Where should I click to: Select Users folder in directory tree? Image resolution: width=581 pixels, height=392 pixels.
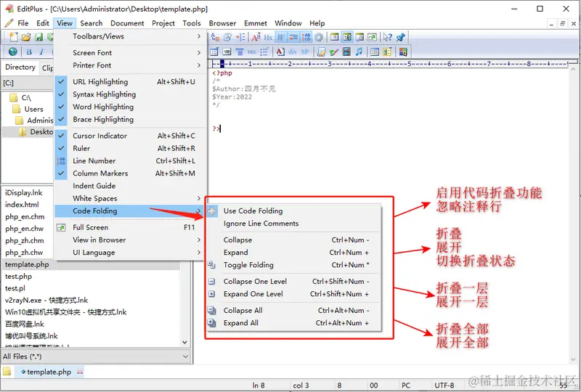pos(33,110)
